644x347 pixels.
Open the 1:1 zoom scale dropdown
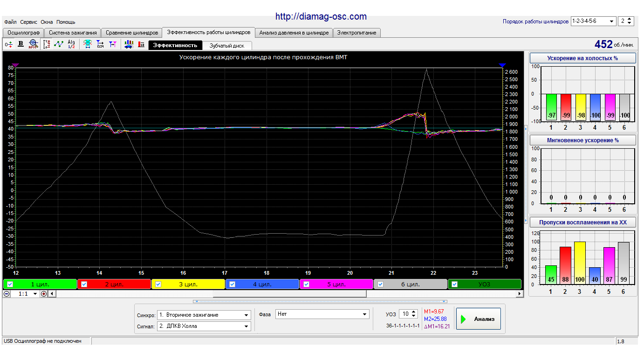pyautogui.click(x=35, y=294)
